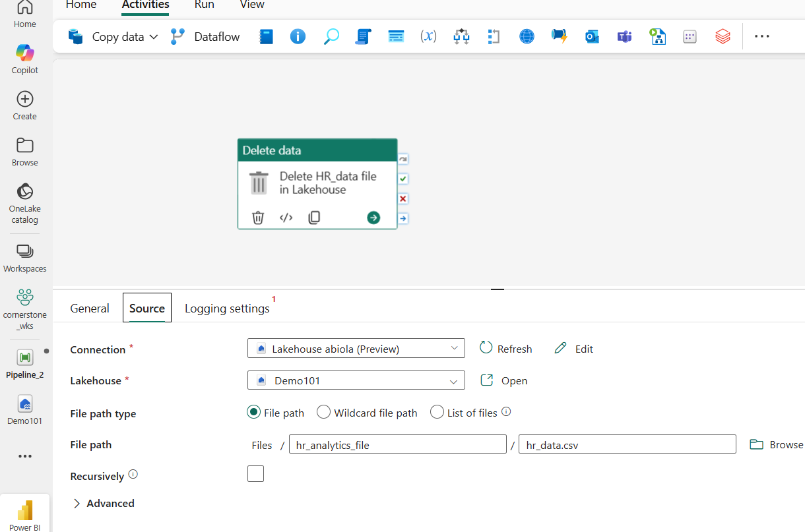The height and width of the screenshot is (532, 805).
Task: Open the Source settings tab
Action: 147,308
